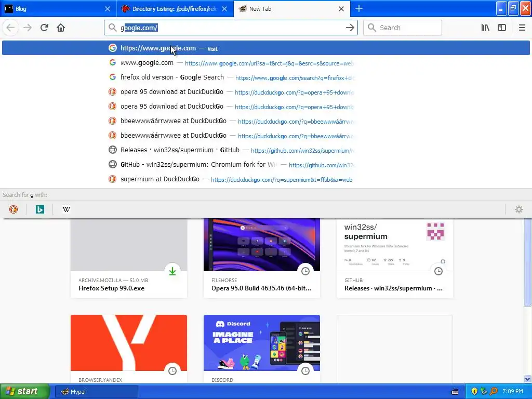The height and width of the screenshot is (399, 532).
Task: Open the GitHub Chromium fork suggestion
Action: click(x=266, y=165)
